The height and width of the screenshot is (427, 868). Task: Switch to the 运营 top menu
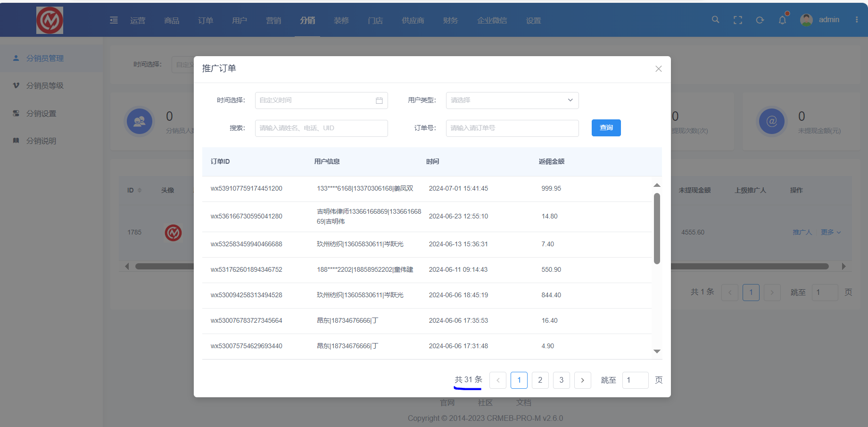(x=138, y=20)
